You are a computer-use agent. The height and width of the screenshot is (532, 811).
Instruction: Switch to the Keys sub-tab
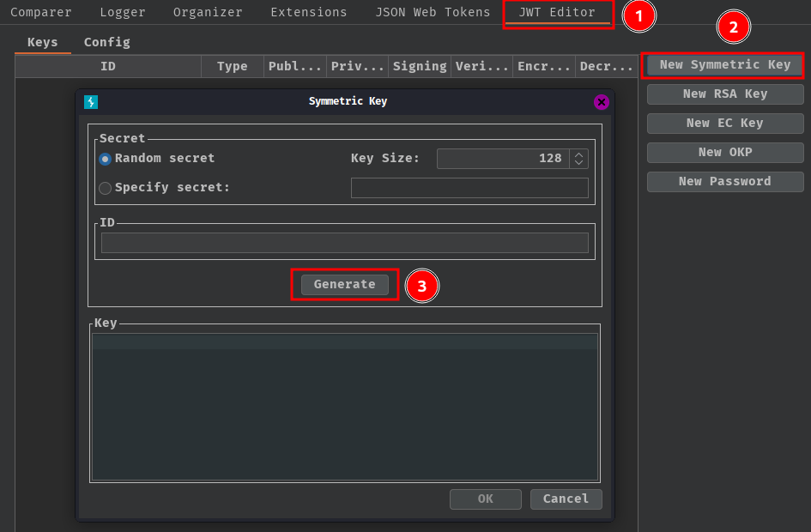(42, 42)
